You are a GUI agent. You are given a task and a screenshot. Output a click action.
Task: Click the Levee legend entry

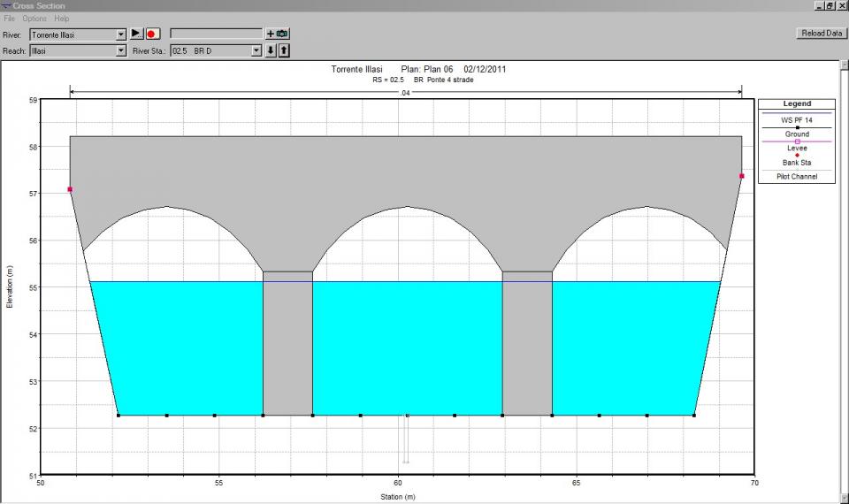click(796, 149)
